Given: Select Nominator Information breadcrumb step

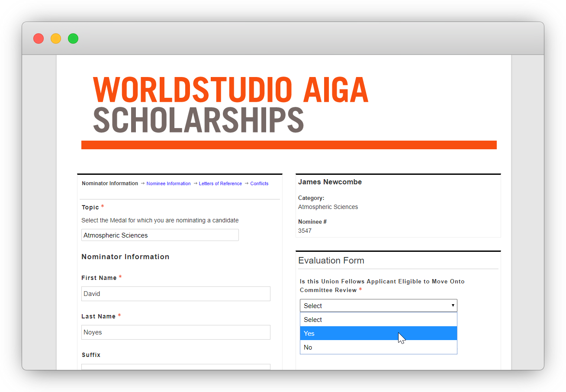Looking at the screenshot, I should click(x=110, y=183).
